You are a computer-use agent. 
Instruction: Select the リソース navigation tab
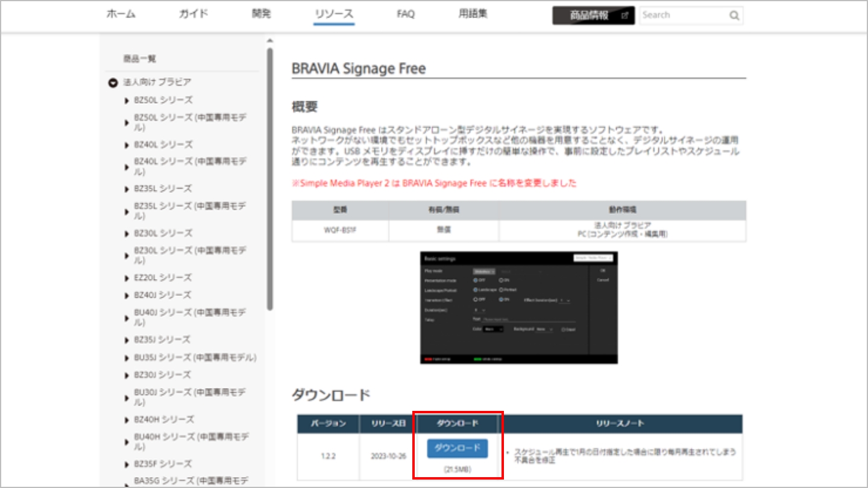[334, 14]
